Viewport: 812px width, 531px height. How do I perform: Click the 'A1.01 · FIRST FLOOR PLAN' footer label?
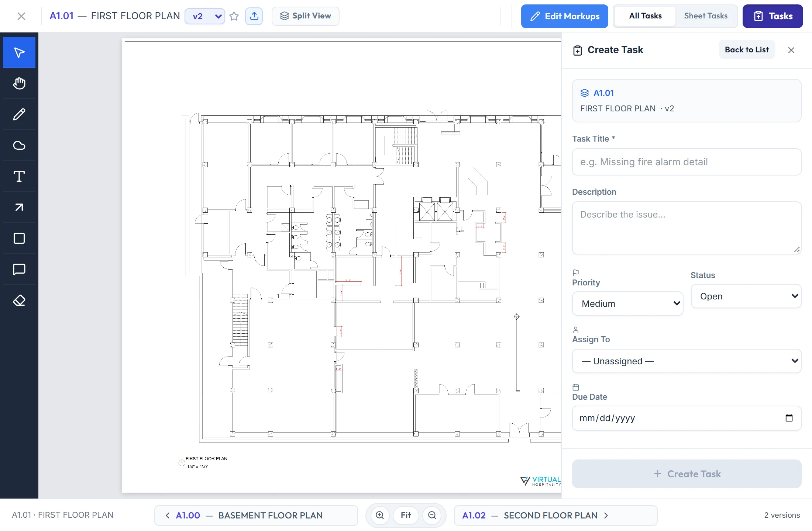(x=63, y=515)
